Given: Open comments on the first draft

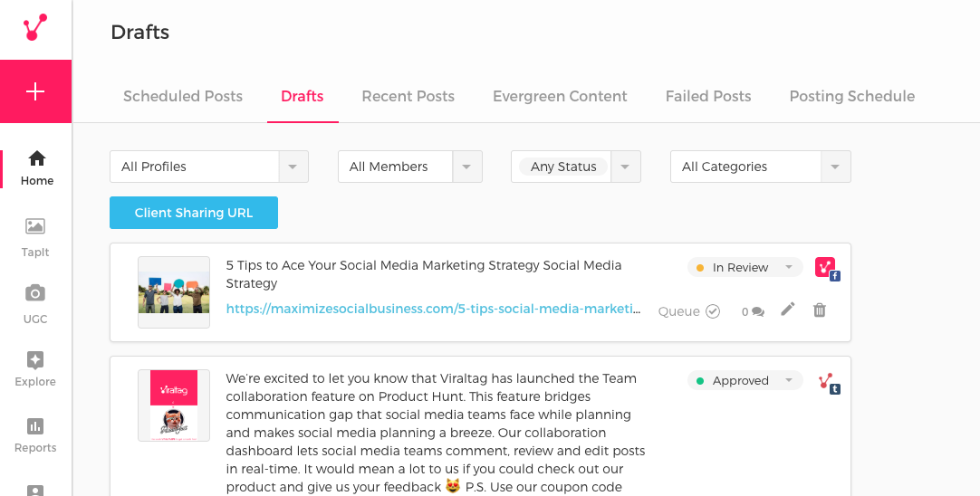Looking at the screenshot, I should [x=754, y=311].
